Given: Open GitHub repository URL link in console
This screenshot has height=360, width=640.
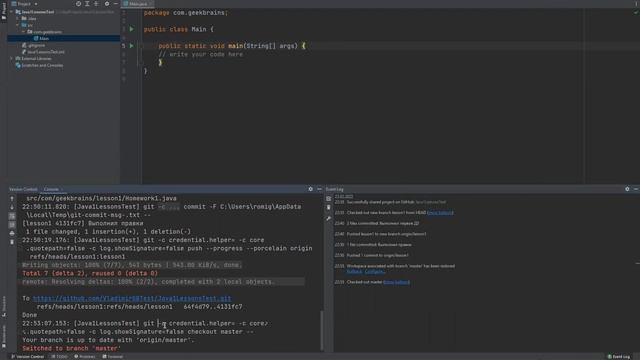Looking at the screenshot, I should (x=132, y=298).
